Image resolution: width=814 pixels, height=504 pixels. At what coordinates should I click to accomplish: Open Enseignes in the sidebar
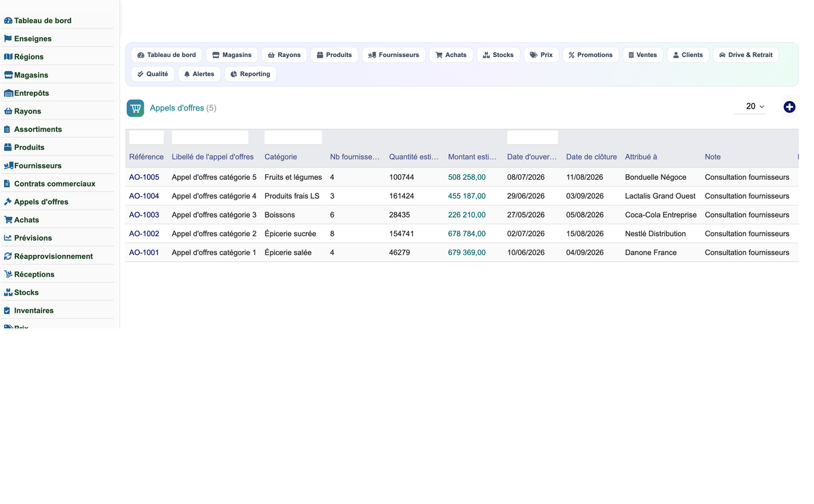click(x=28, y=39)
